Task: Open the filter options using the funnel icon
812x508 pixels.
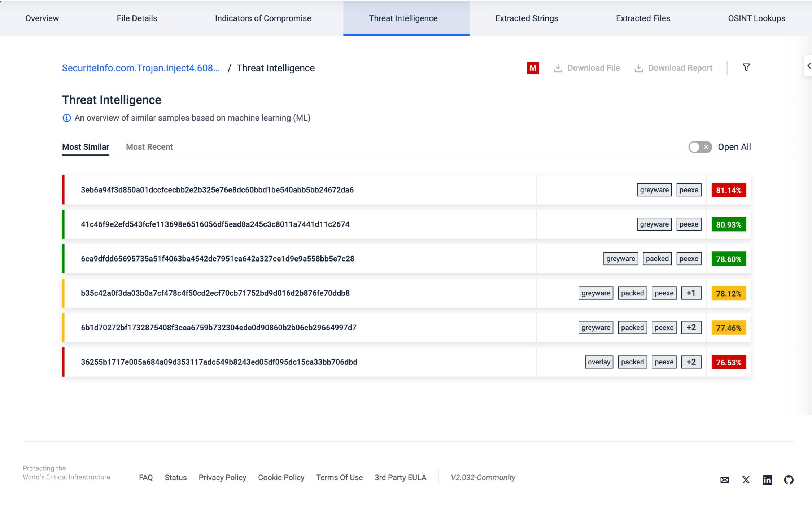Action: 746,67
